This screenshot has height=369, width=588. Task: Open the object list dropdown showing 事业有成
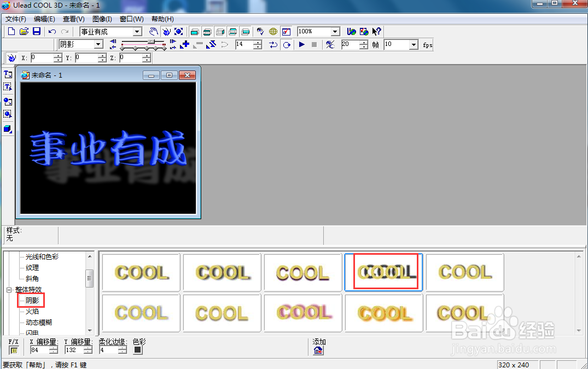coord(137,32)
